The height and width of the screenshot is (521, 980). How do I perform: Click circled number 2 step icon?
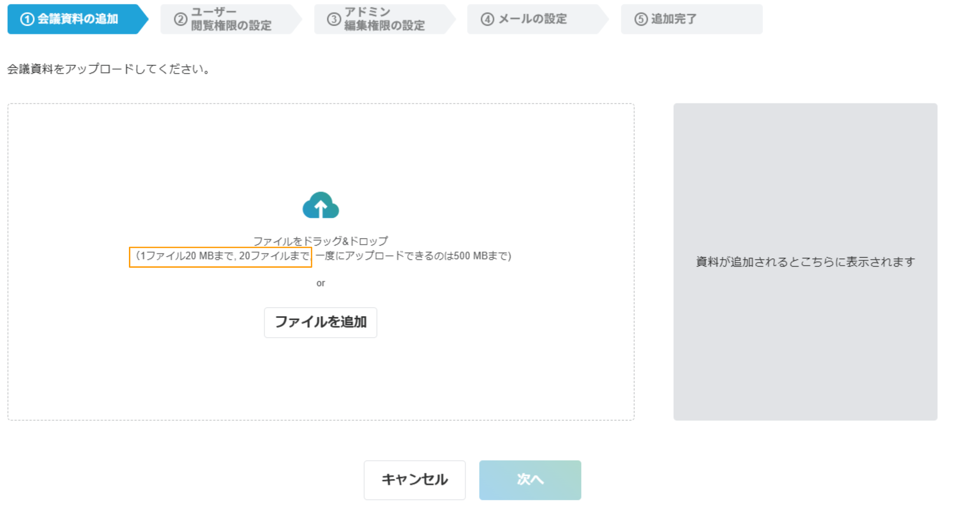coord(180,19)
